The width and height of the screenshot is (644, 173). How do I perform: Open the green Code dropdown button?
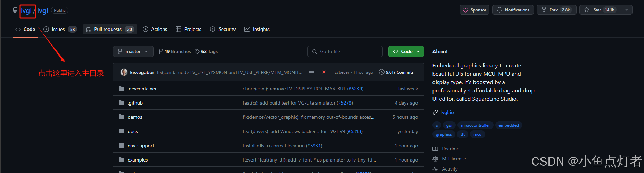[x=406, y=51]
